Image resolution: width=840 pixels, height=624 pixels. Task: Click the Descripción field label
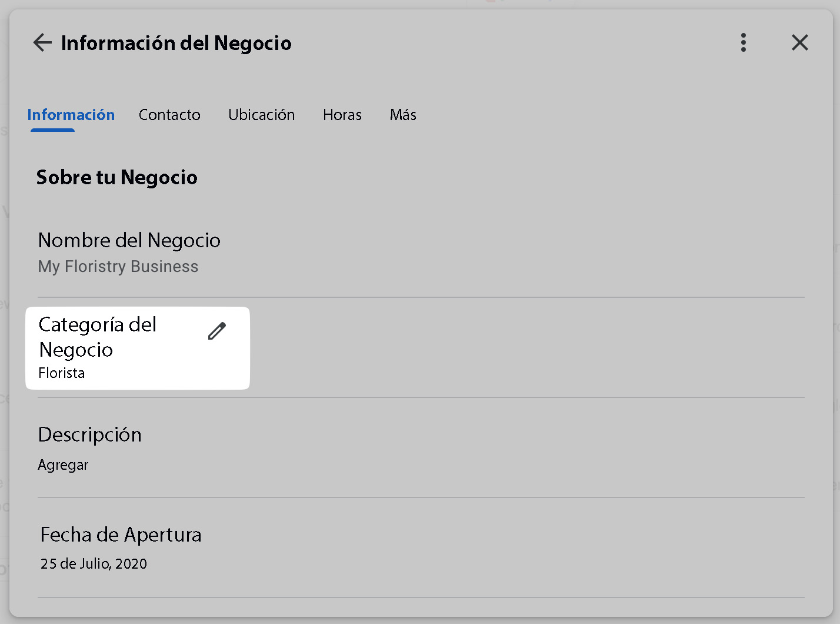tap(90, 434)
